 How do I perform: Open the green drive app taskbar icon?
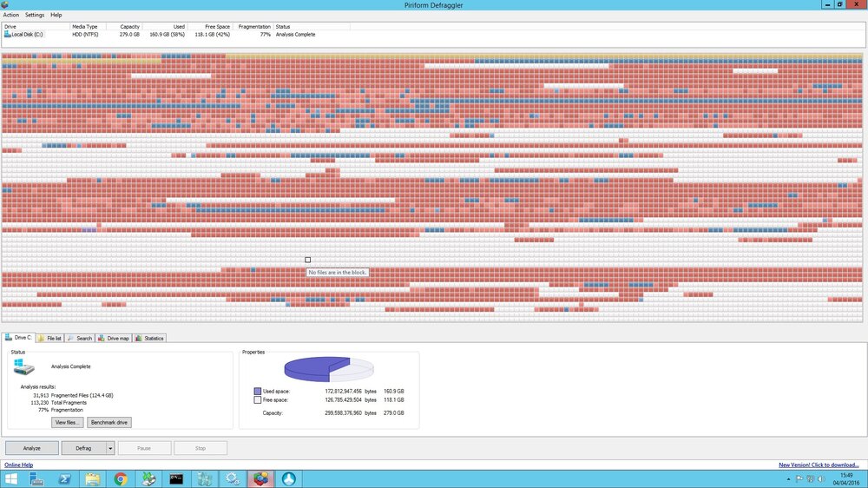click(x=148, y=478)
